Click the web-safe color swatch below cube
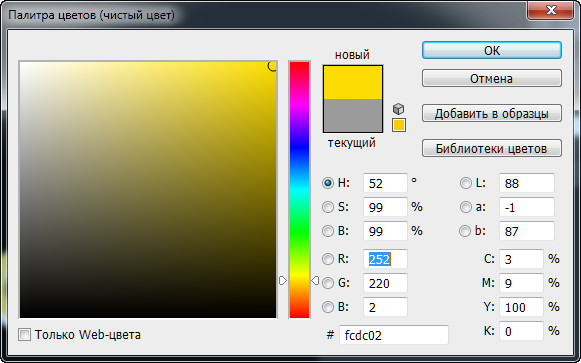 click(399, 125)
